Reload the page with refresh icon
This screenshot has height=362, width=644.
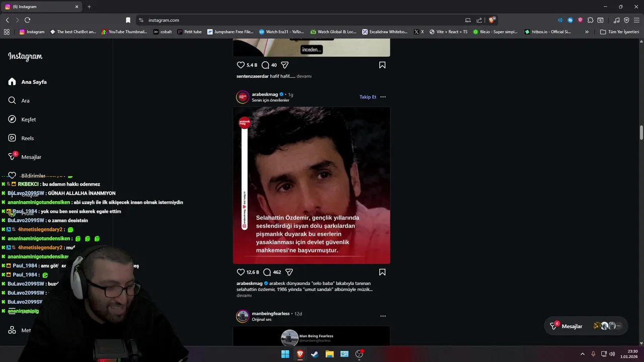(x=27, y=20)
